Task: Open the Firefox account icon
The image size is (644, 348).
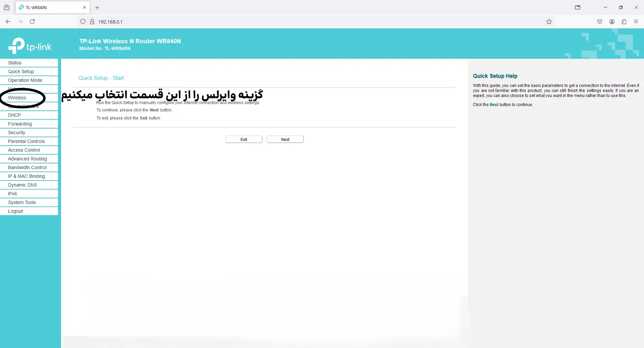Action: click(x=612, y=21)
